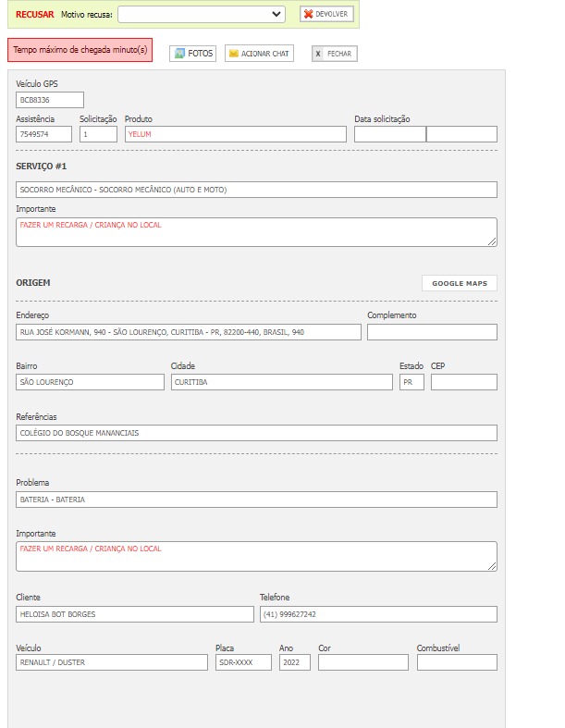Click the second Data solicitação field
Image resolution: width=565 pixels, height=728 pixels.
(x=461, y=134)
